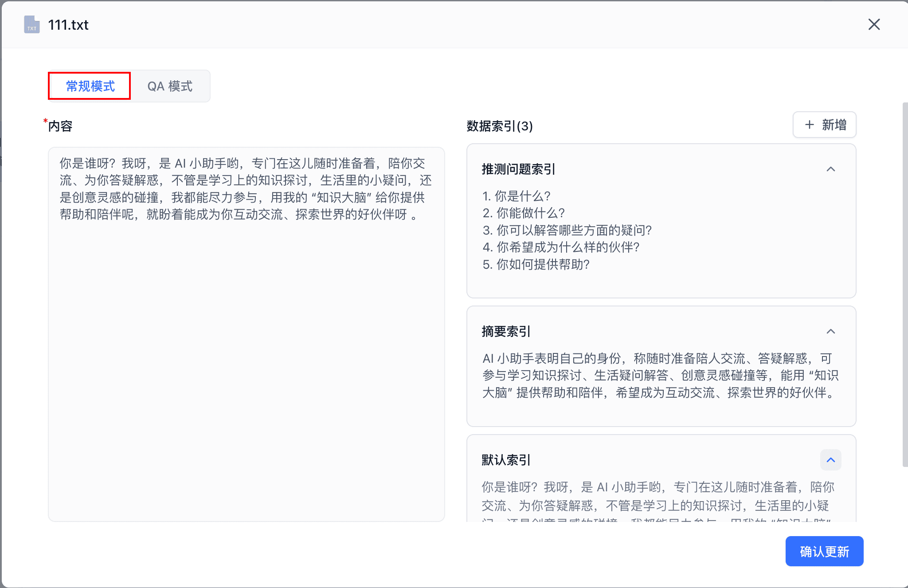Viewport: 908px width, 588px height.
Task: Collapse the 摘要索引 section chevron
Action: coord(831,331)
